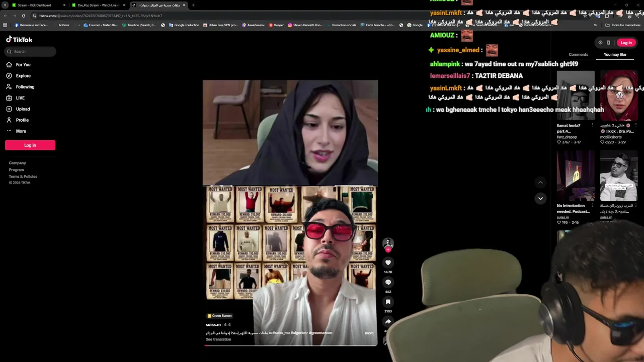Open the red hijab recommended video thumbnail
This screenshot has width=644, height=362.
(619, 96)
